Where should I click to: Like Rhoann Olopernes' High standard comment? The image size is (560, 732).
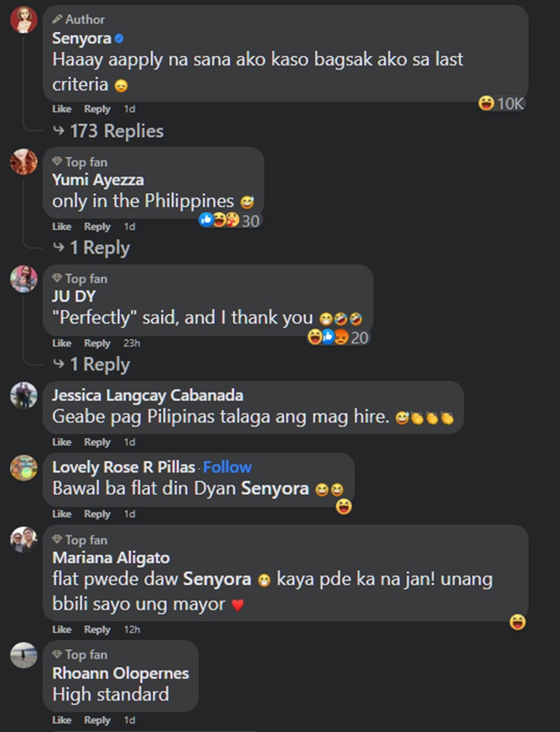(61, 720)
